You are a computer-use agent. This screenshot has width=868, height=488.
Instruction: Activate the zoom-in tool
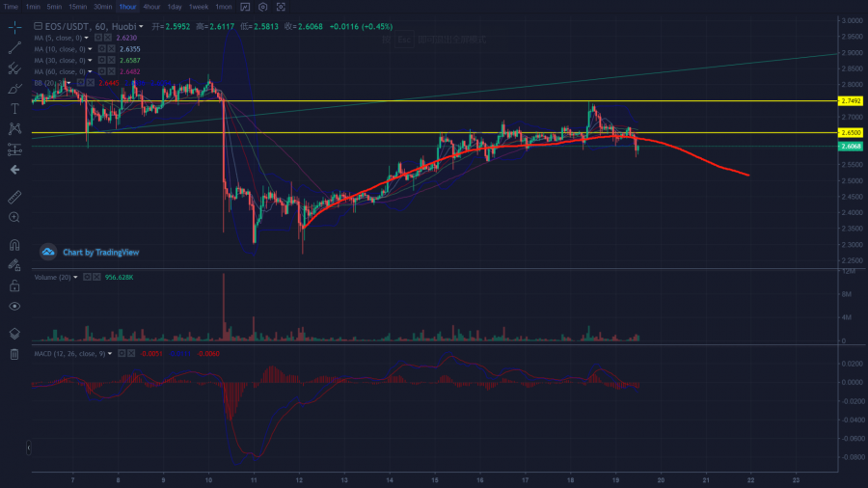[14, 217]
